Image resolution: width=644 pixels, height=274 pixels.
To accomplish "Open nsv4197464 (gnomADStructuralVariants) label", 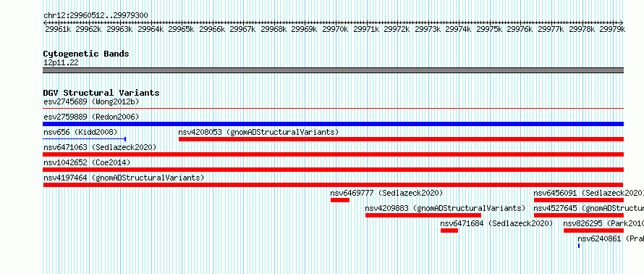I will click(x=124, y=178).
